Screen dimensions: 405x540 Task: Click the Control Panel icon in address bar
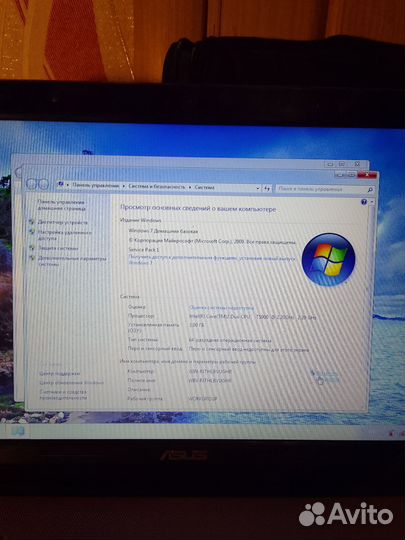[61, 184]
